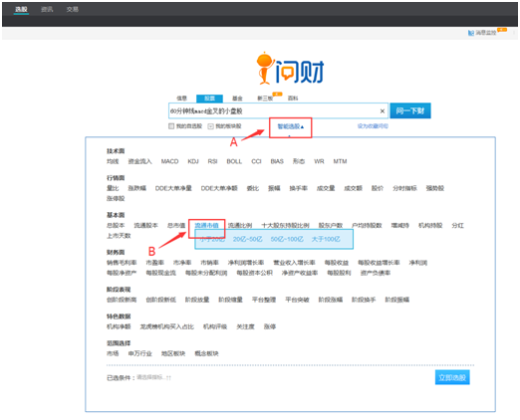
Task: Expand the 流通市值 range options
Action: [x=206, y=226]
